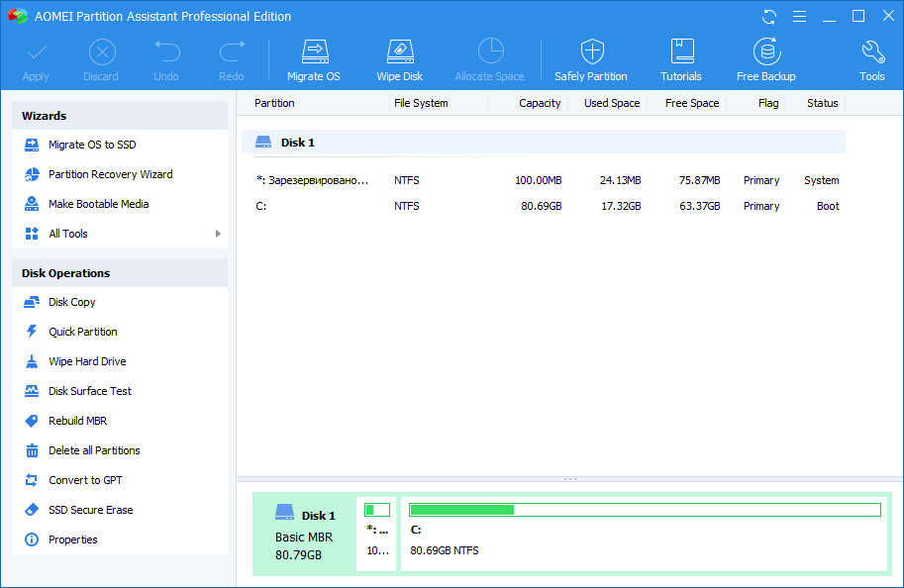This screenshot has height=588, width=904.
Task: Click the Convert to GPT icon
Action: (32, 480)
